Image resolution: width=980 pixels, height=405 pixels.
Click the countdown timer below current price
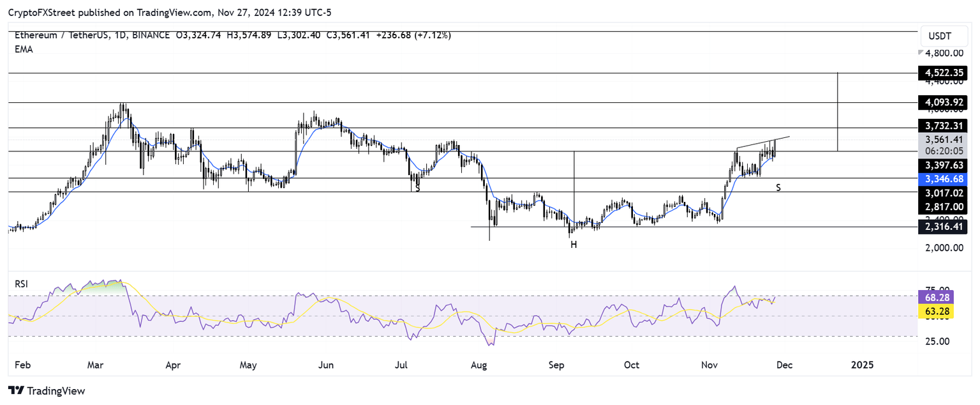(x=943, y=152)
